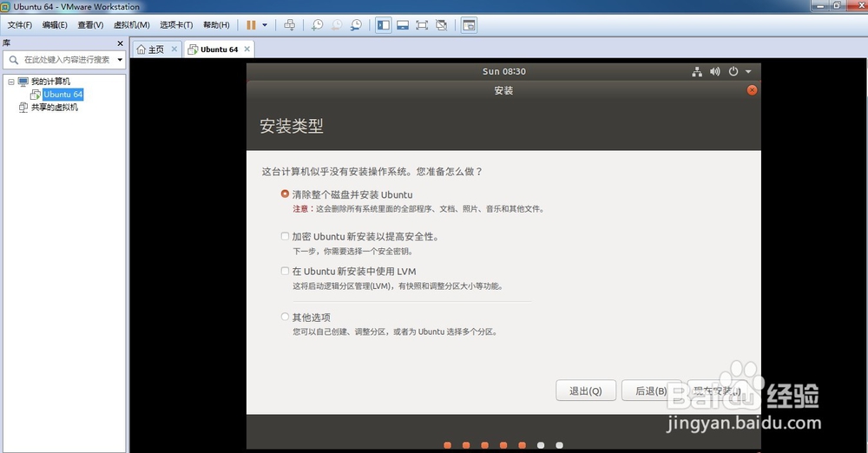Image resolution: width=868 pixels, height=453 pixels.
Task: Open the 选项卡(T) menu
Action: [176, 25]
